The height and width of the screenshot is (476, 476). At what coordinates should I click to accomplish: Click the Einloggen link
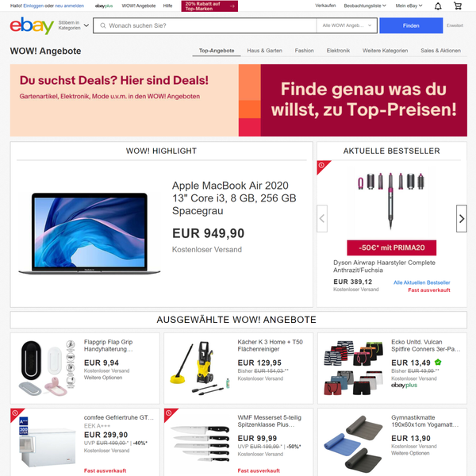click(33, 6)
